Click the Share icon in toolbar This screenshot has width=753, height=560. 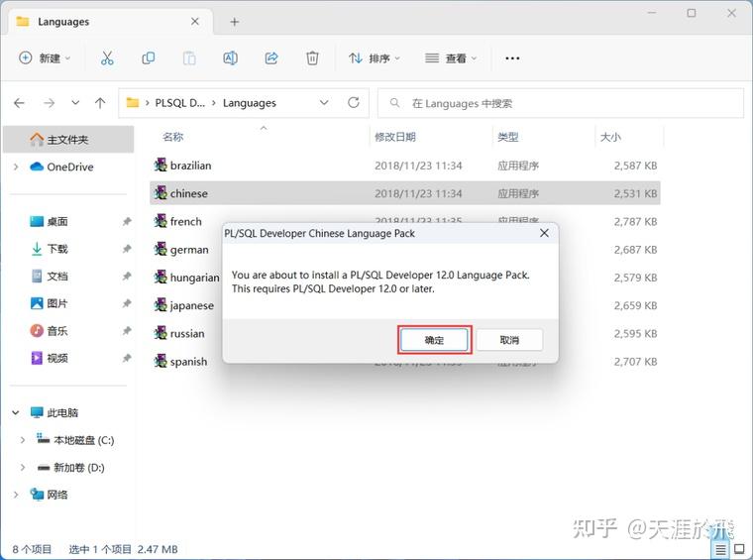click(x=271, y=58)
